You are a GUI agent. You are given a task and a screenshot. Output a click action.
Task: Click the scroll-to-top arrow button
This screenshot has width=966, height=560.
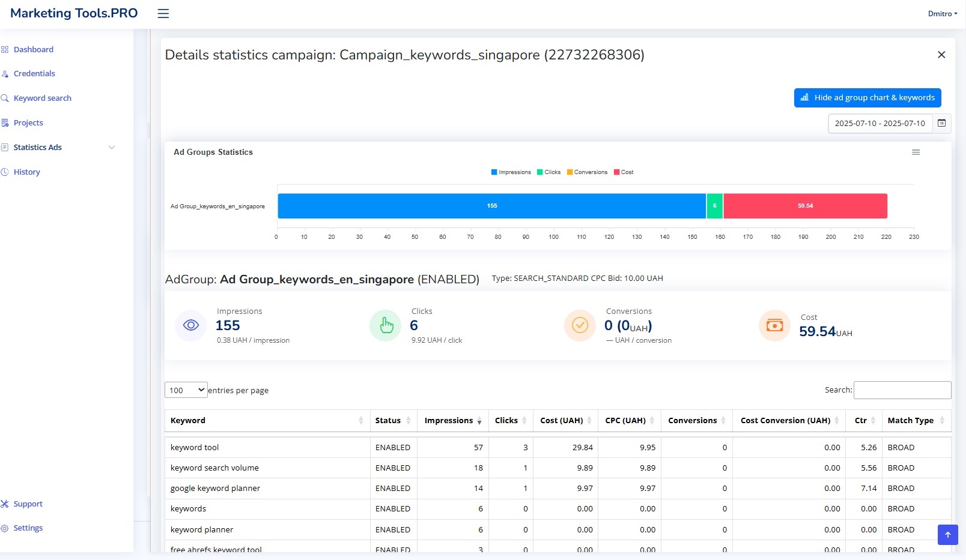(947, 535)
